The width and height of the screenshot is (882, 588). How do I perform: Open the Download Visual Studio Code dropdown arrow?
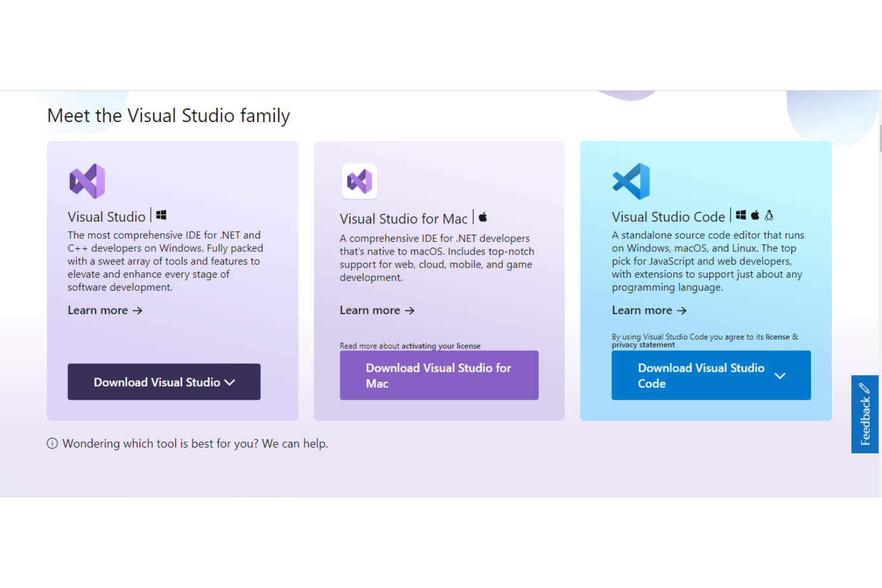pyautogui.click(x=781, y=375)
